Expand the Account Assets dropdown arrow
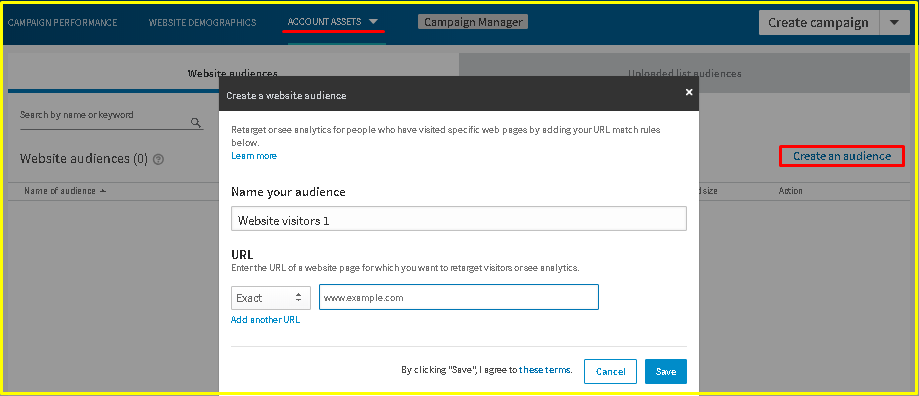The image size is (919, 396). click(373, 22)
